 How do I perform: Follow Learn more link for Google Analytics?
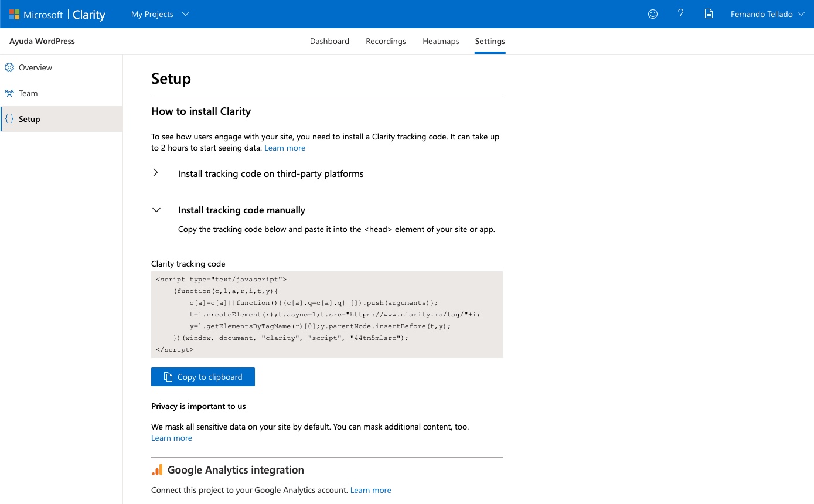pos(370,491)
